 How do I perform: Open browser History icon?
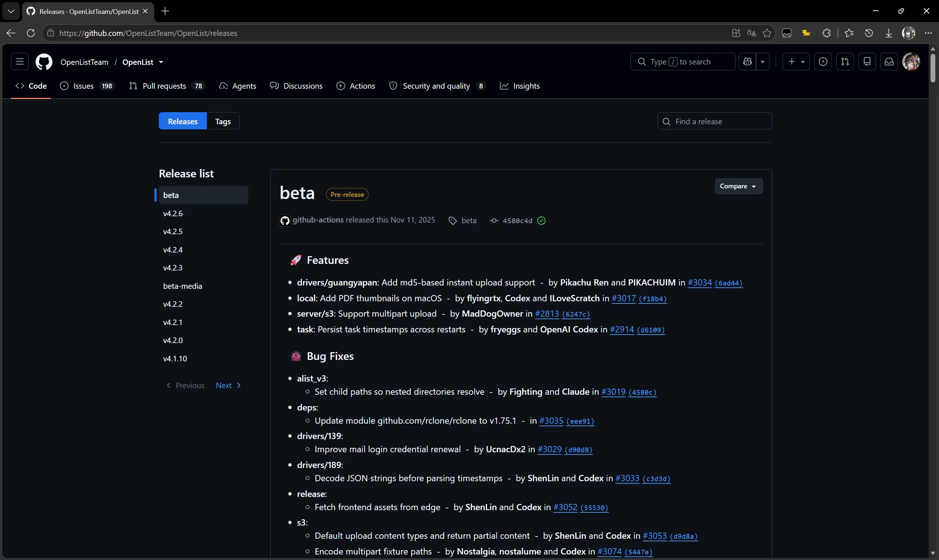[869, 33]
